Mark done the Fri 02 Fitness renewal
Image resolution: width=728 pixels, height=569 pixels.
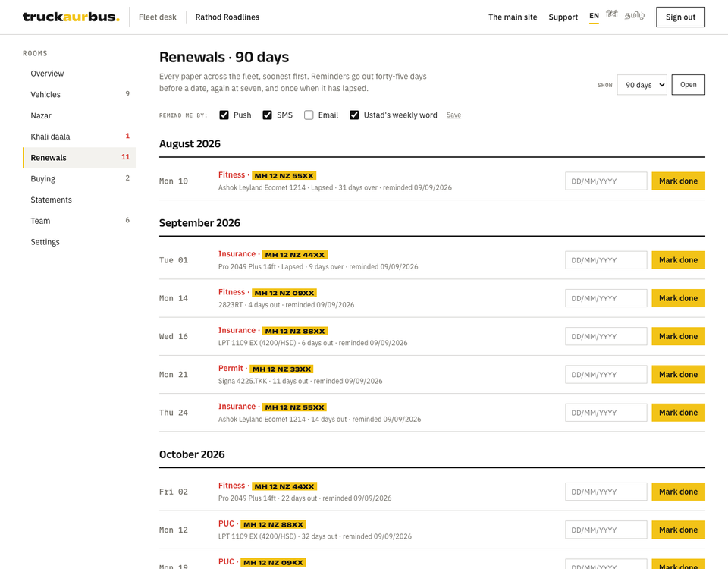tap(678, 492)
